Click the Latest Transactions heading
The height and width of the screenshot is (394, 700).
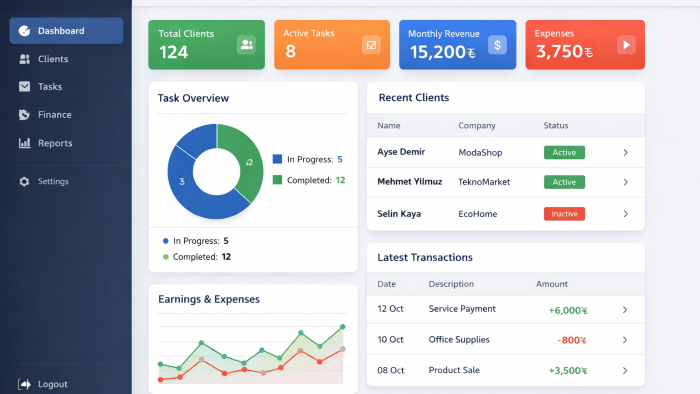pos(425,257)
